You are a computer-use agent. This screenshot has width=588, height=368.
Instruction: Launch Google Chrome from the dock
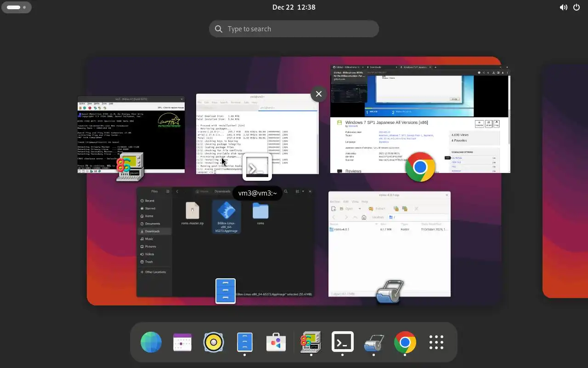tap(405, 343)
